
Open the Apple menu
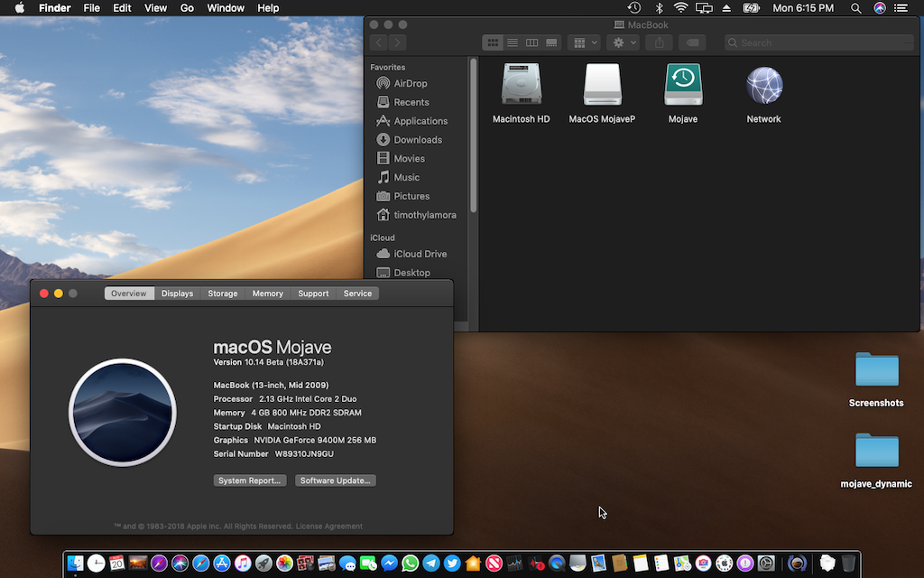20,7
